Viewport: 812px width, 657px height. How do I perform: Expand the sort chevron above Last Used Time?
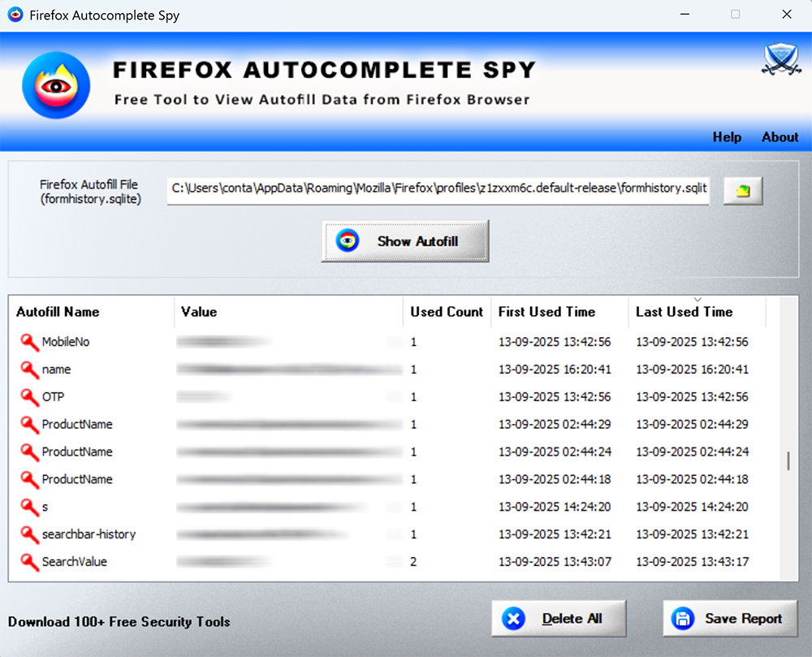697,298
